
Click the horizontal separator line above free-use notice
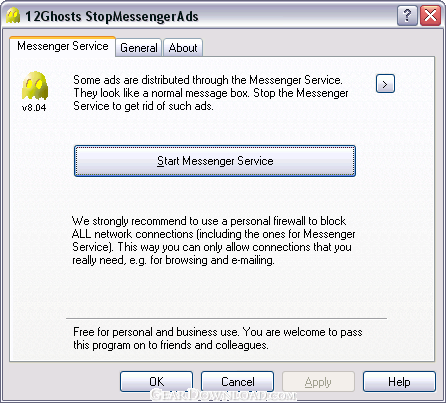pos(227,319)
